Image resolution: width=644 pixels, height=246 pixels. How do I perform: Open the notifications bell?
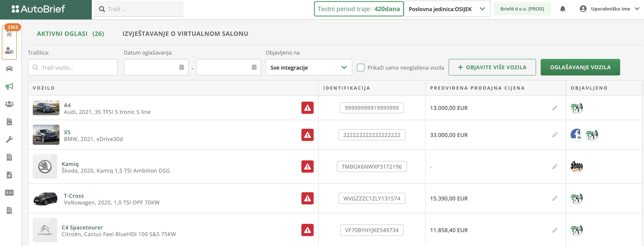563,9
